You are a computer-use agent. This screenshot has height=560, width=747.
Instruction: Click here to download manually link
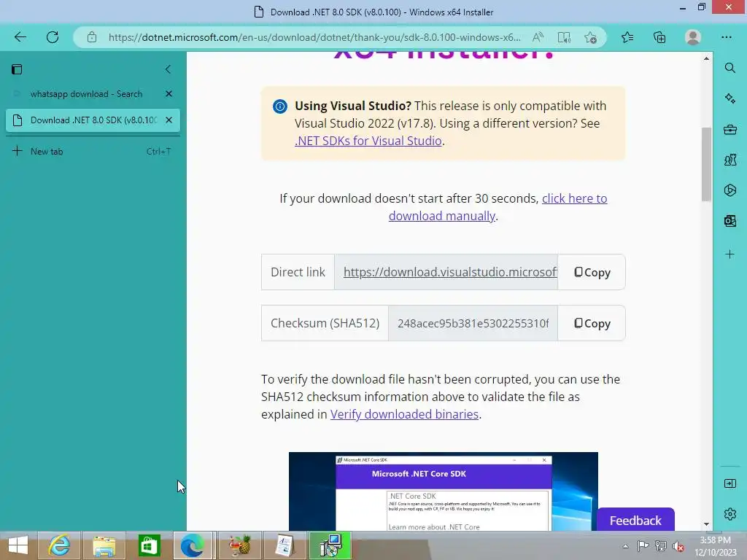pyautogui.click(x=498, y=207)
